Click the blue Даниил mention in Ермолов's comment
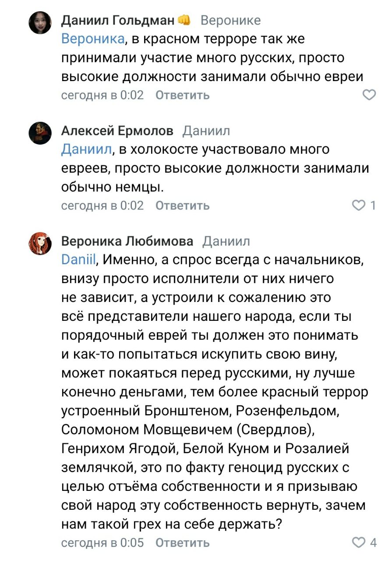The image size is (392, 561). click(x=87, y=149)
